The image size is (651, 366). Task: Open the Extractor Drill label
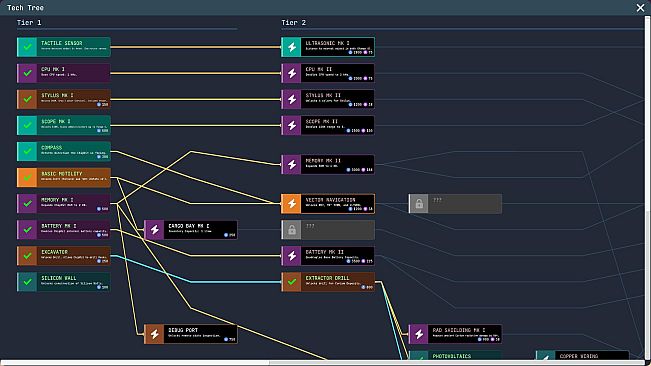tap(328, 278)
